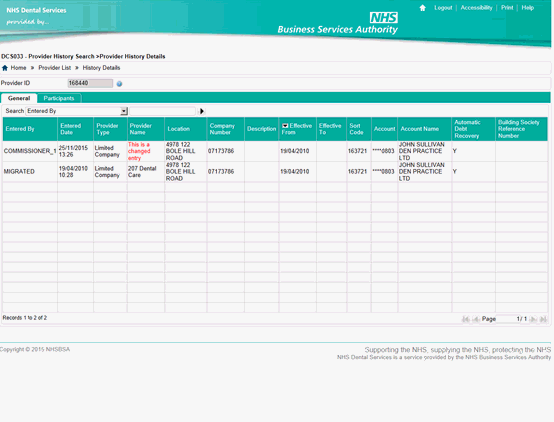Click the NHS logo
This screenshot has height=422, width=554.
(384, 17)
